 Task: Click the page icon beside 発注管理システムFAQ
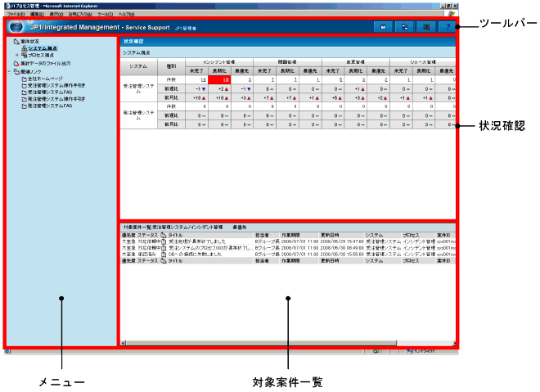pos(24,106)
